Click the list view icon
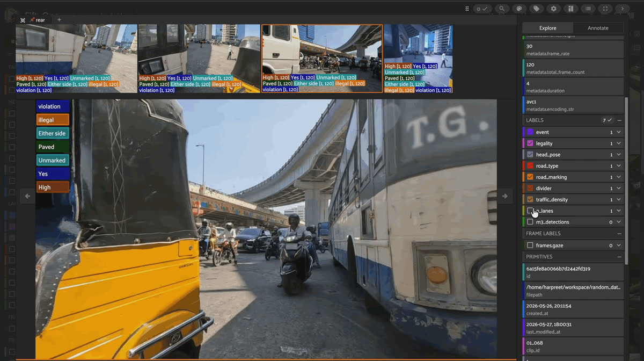This screenshot has width=644, height=361. coord(588,9)
